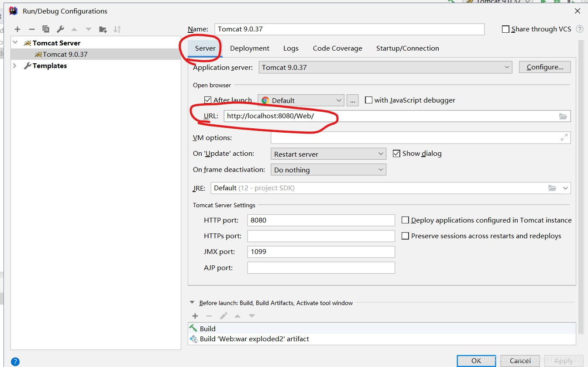The width and height of the screenshot is (588, 367).
Task: Click the HTTPs port field
Action: pyautogui.click(x=321, y=236)
